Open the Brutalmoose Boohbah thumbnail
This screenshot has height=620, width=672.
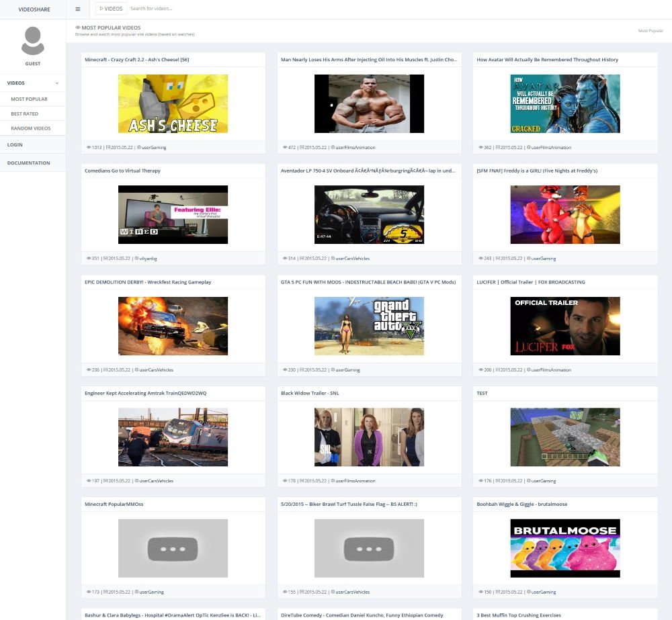pyautogui.click(x=565, y=548)
